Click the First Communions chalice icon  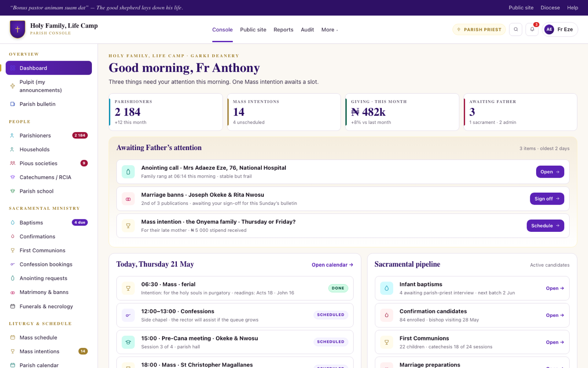(x=13, y=250)
